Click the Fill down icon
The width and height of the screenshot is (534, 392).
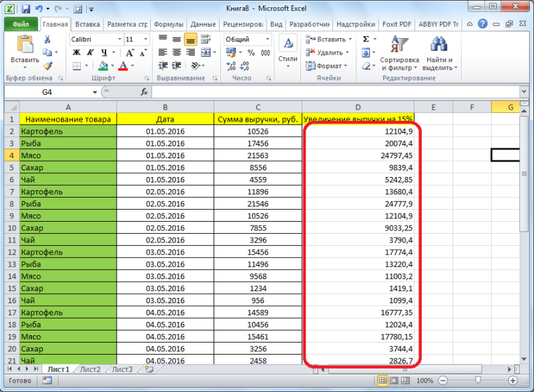(x=366, y=53)
